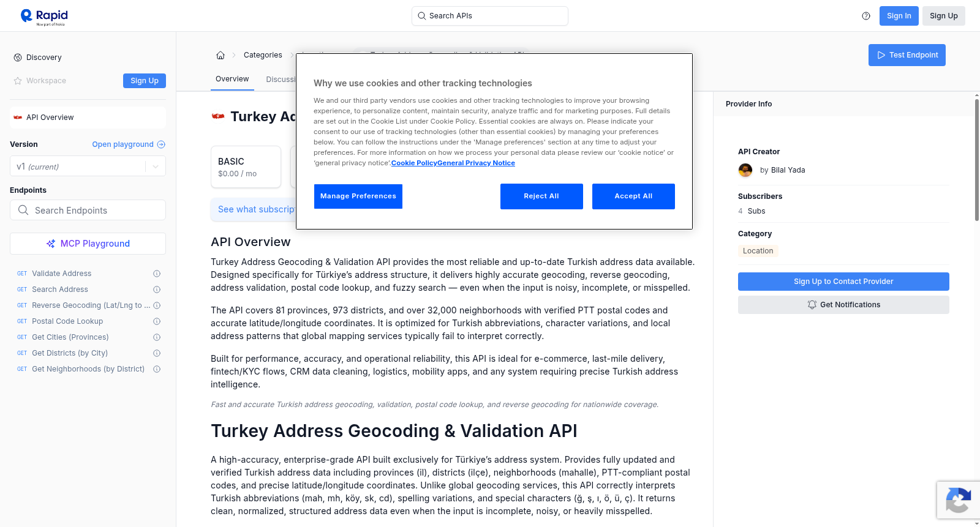Viewport: 980px width, 527px height.
Task: Click the Rapid logo in header
Action: click(44, 17)
